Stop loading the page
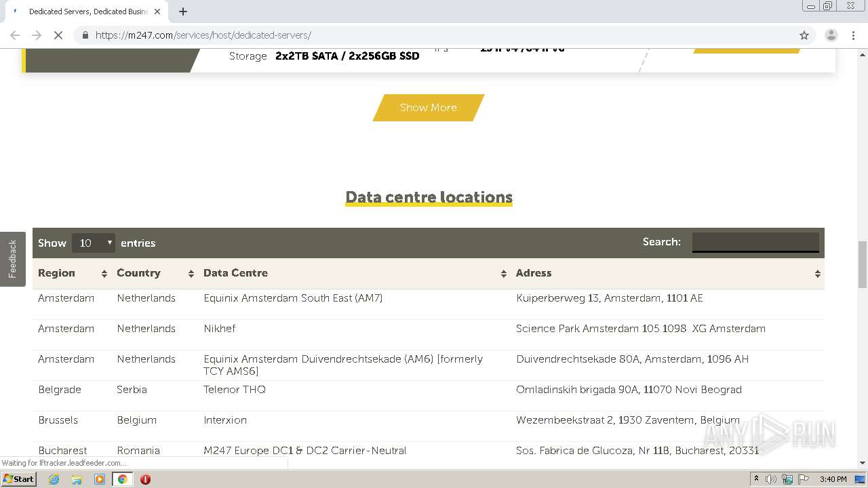868x488 pixels. [58, 35]
